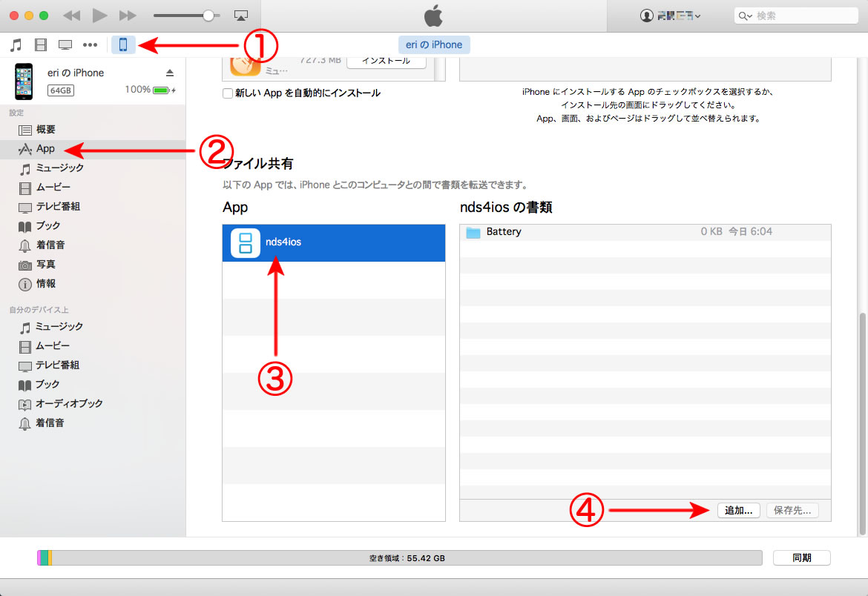Open ブック under 設定
The height and width of the screenshot is (596, 868).
pos(93,226)
